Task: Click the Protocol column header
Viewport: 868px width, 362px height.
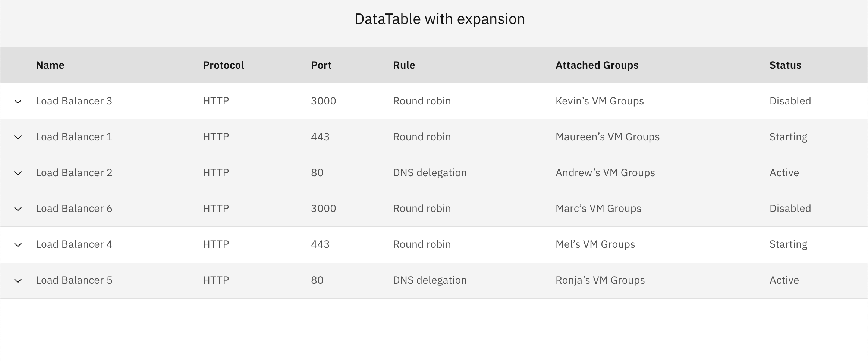Action: tap(223, 65)
